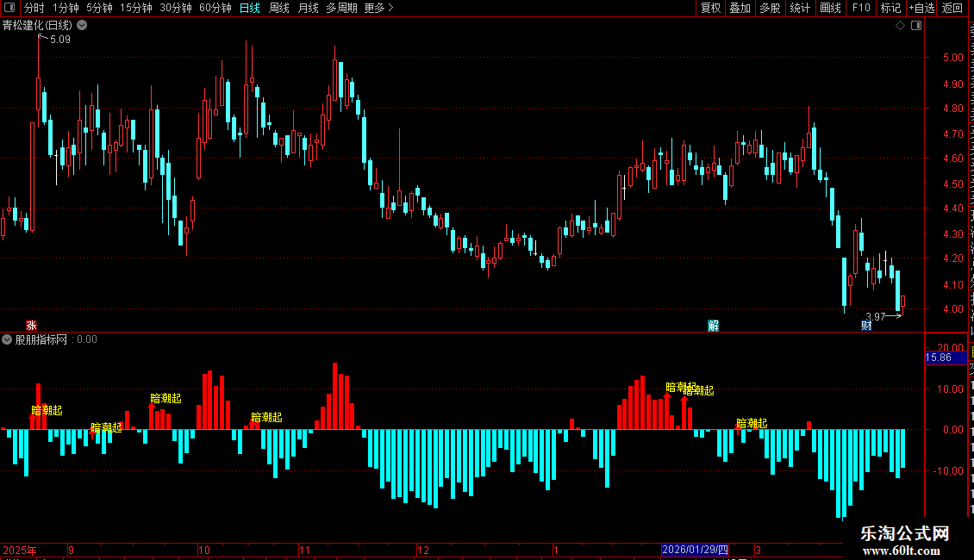Open F10 company info
This screenshot has height=560, width=974.
click(861, 8)
